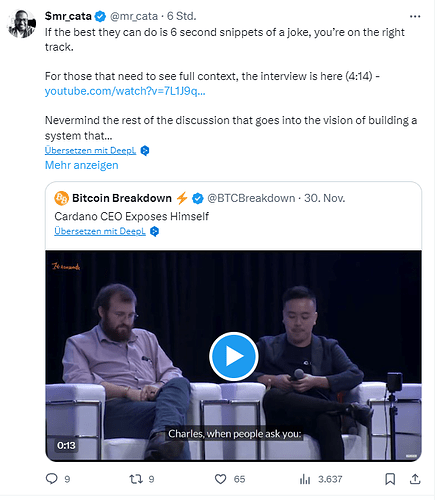The image size is (444, 500).
Task: Click the 30. Nov. quoted tweet date
Action: point(325,198)
